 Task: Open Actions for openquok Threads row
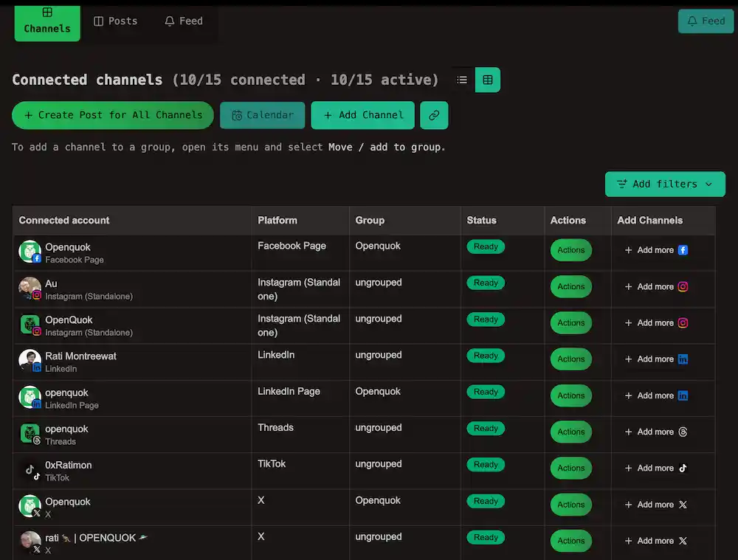coord(571,432)
